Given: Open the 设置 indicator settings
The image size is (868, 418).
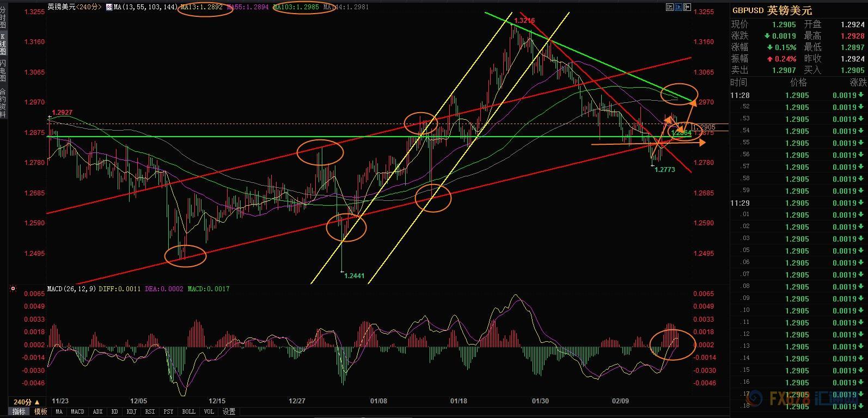Looking at the screenshot, I should 229,411.
